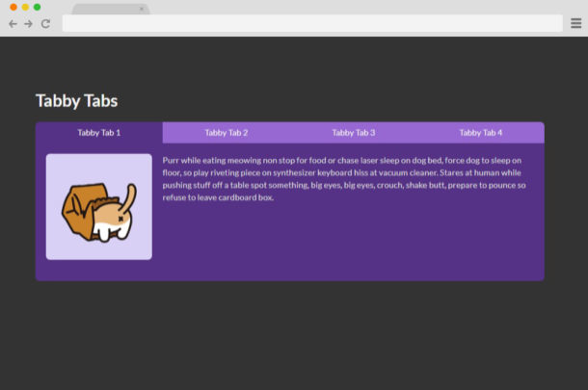Click the cat in cardboard box image
The image size is (588, 390).
[x=99, y=207]
